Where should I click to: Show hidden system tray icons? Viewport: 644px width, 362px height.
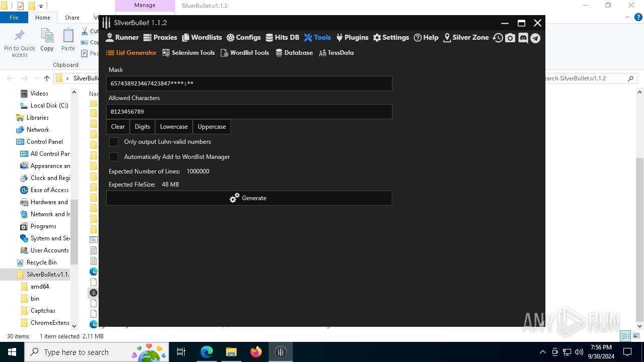[542, 352]
